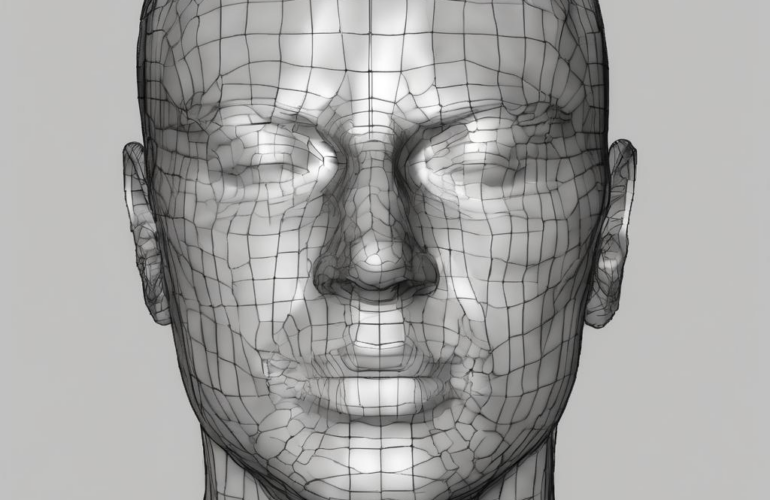Select the neck polygons below the chin
This screenshot has height=500, width=770.
coord(378,487)
